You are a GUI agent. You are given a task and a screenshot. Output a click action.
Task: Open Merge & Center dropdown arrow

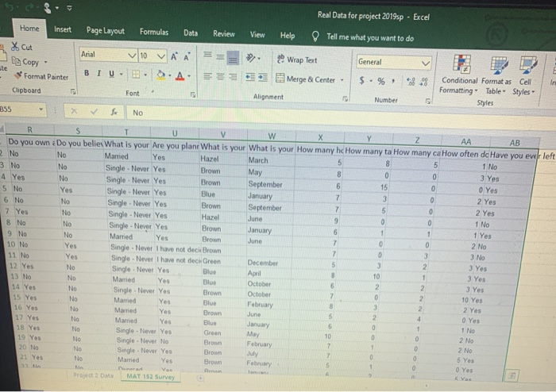click(342, 79)
